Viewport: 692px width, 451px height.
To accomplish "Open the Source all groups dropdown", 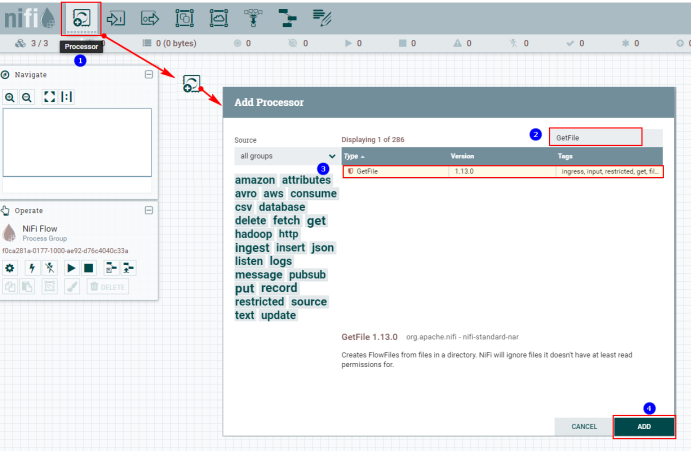I will (x=287, y=156).
